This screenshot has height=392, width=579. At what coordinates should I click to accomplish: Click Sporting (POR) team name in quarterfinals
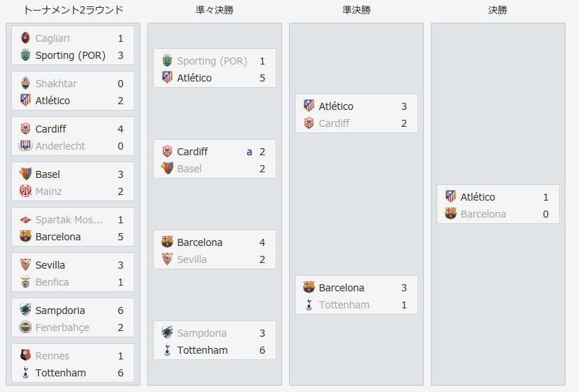[212, 61]
